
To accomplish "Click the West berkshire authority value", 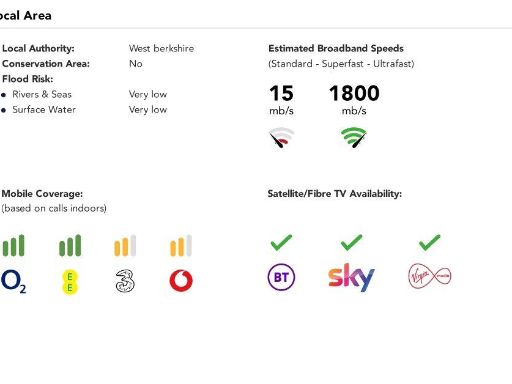I will 161,48.
